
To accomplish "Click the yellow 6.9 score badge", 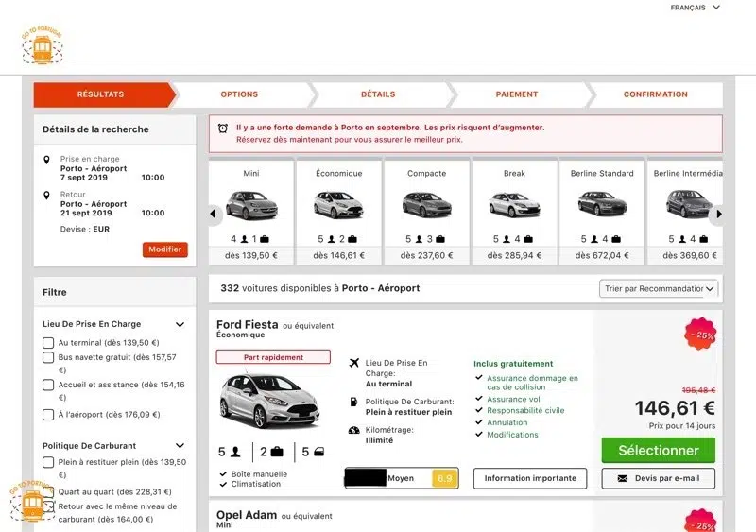I will pos(444,478).
